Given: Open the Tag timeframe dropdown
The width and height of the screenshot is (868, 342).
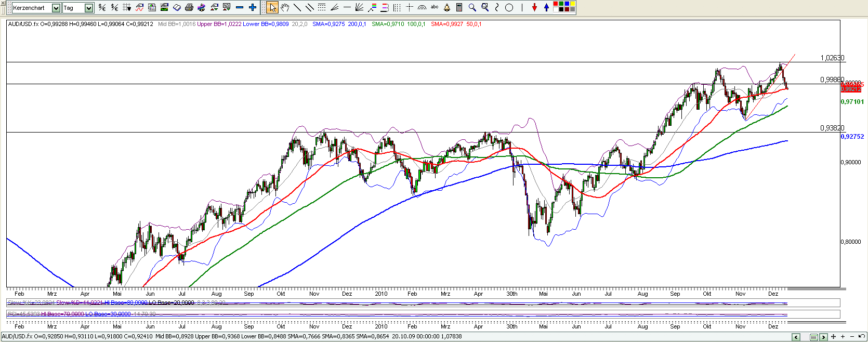Looking at the screenshot, I should pyautogui.click(x=89, y=8).
